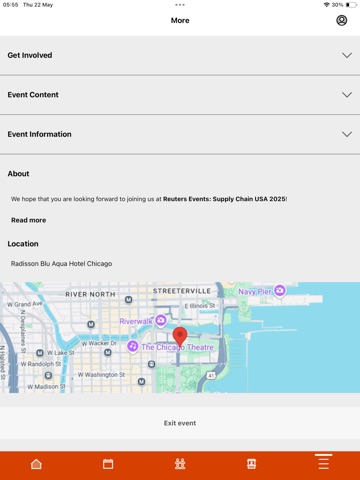Open the Event Content section label
Screen dimensions: 360x480
click(33, 95)
